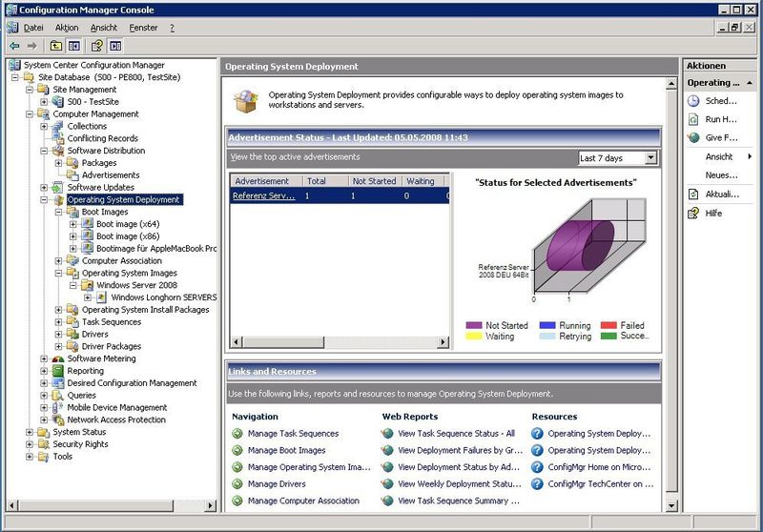Click the Give F... globe icon
Image resolution: width=763 pixels, height=532 pixels.
coord(693,137)
